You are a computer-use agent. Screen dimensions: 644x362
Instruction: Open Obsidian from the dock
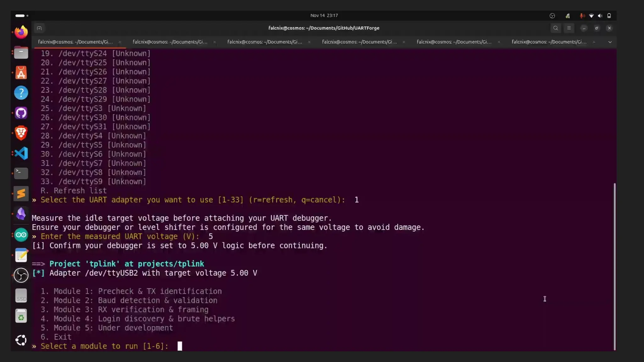click(21, 214)
